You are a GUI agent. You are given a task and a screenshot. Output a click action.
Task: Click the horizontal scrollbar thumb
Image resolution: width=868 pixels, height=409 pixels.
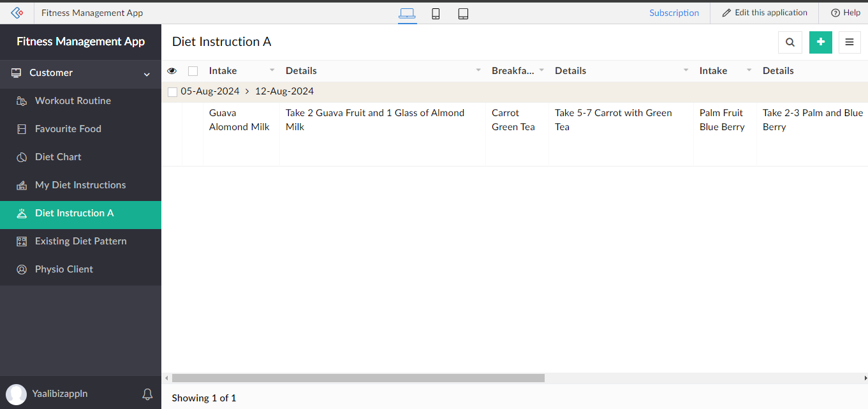click(x=358, y=378)
